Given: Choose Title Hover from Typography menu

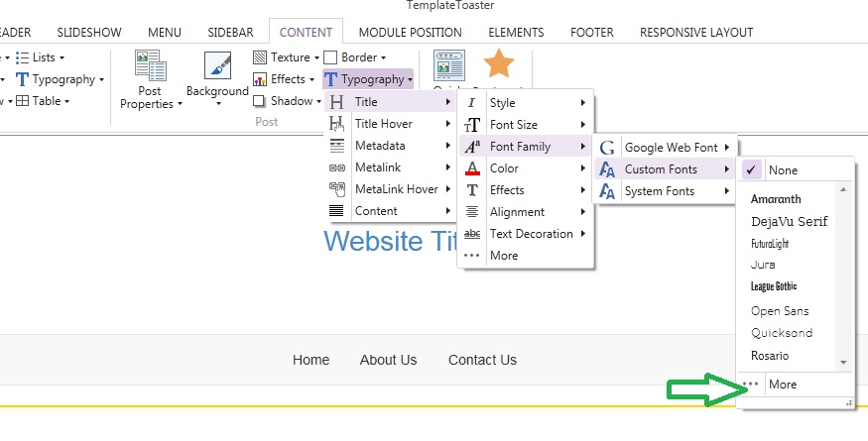Looking at the screenshot, I should 383,124.
